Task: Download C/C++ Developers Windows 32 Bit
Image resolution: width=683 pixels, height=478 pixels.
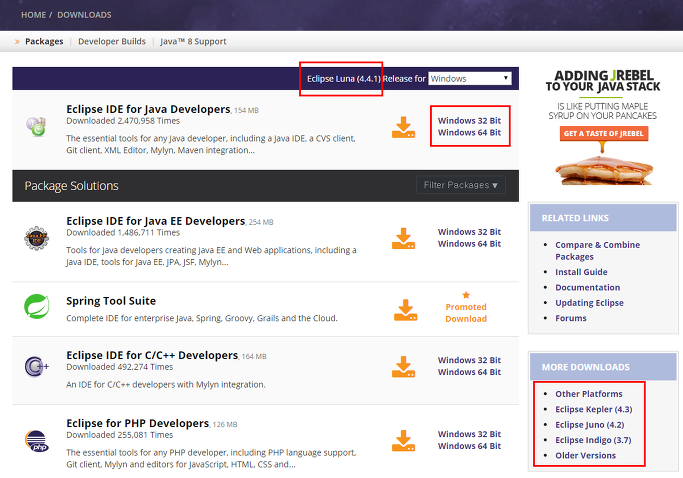Action: point(469,360)
